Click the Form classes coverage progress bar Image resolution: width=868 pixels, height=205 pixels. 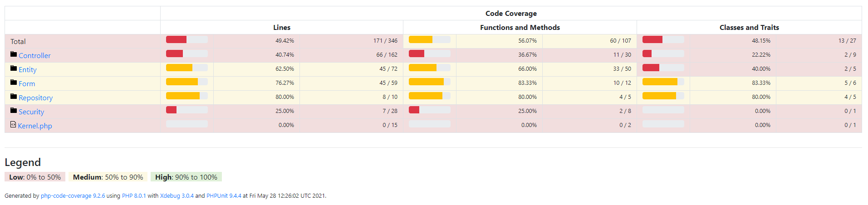coord(663,82)
